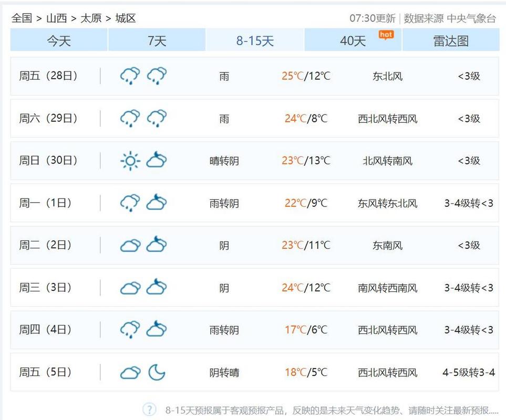Click the 24℃/12℃ temperature value
The image size is (506, 420).
pos(306,288)
